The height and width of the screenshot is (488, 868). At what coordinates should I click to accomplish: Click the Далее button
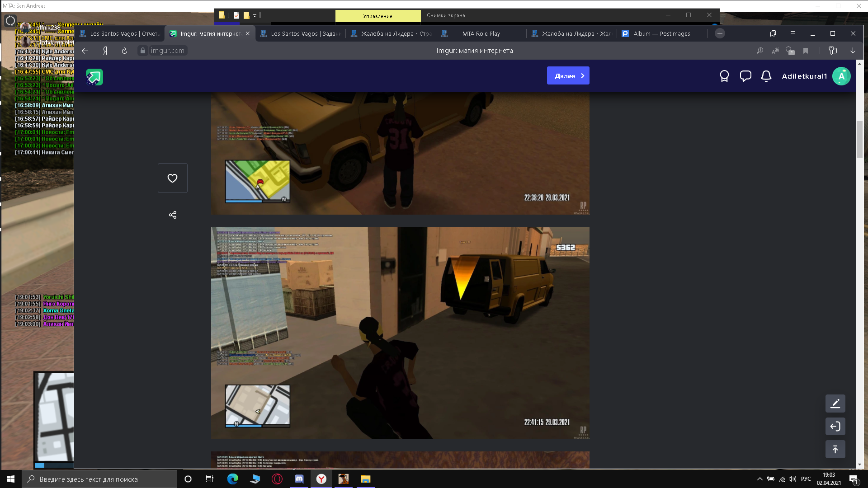[568, 76]
